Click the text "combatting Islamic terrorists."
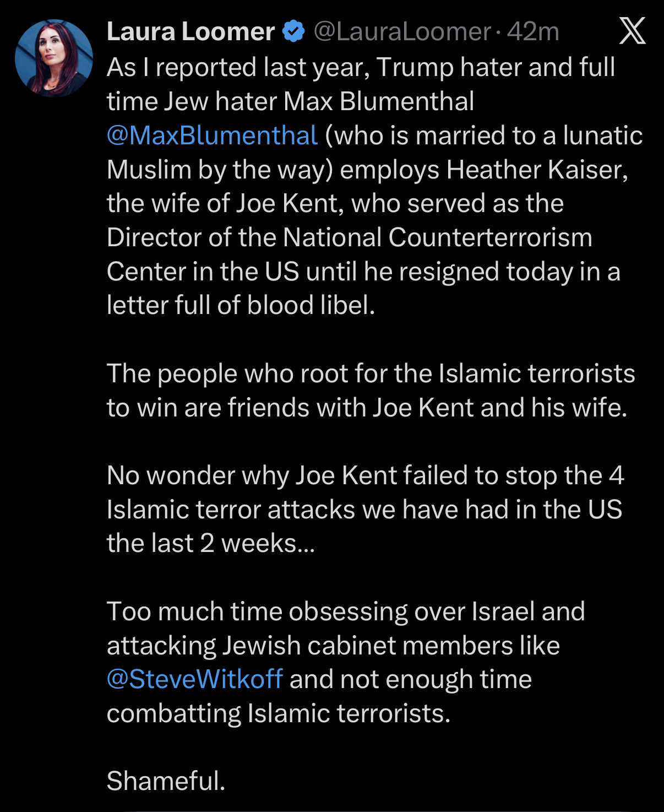 (x=279, y=713)
